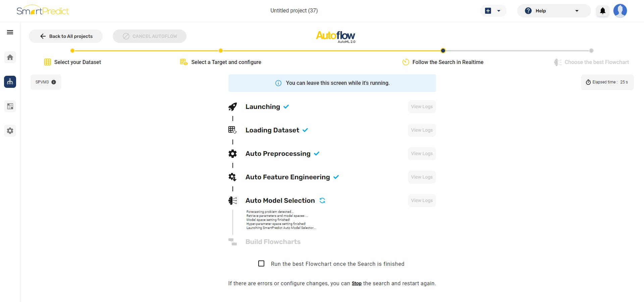Go to Home via sidebar icon
Image resolution: width=644 pixels, height=302 pixels.
(x=10, y=57)
